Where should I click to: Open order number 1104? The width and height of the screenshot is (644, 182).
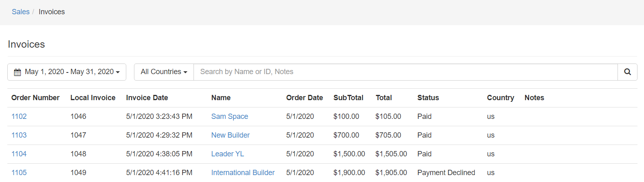19,154
